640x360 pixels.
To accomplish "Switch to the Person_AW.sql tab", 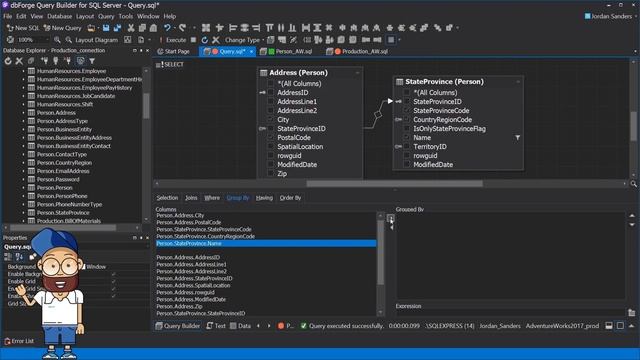I will (287, 51).
